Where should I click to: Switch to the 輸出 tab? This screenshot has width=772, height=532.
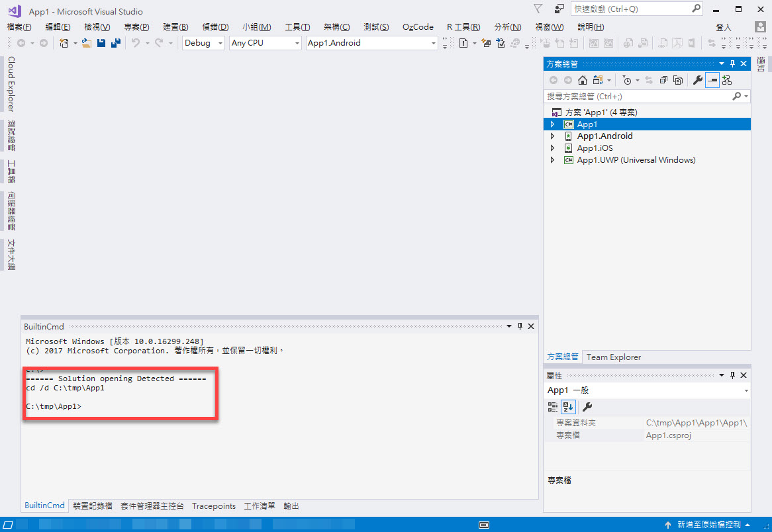point(291,506)
